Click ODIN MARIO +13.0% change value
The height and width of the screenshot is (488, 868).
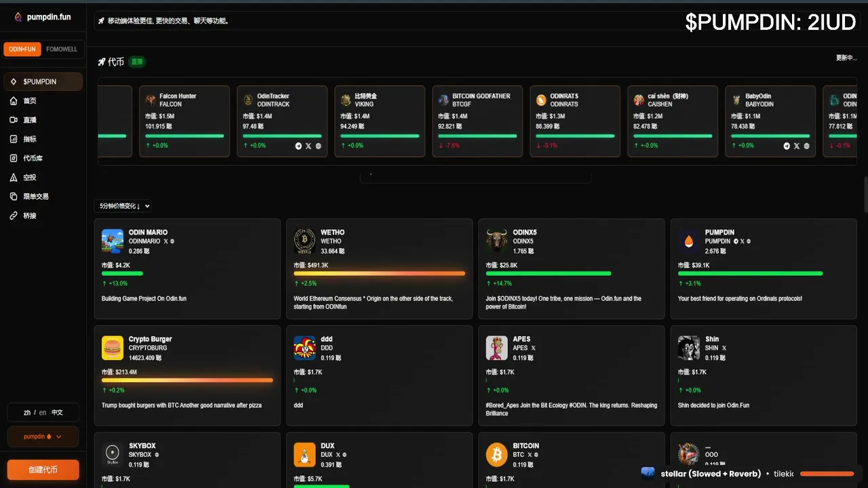coord(115,283)
